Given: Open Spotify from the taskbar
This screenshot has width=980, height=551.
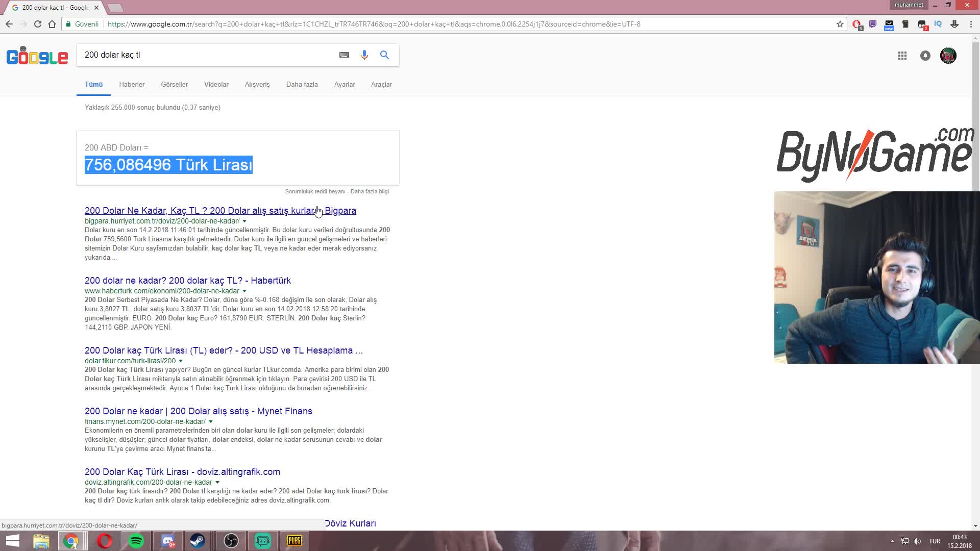Looking at the screenshot, I should [136, 541].
